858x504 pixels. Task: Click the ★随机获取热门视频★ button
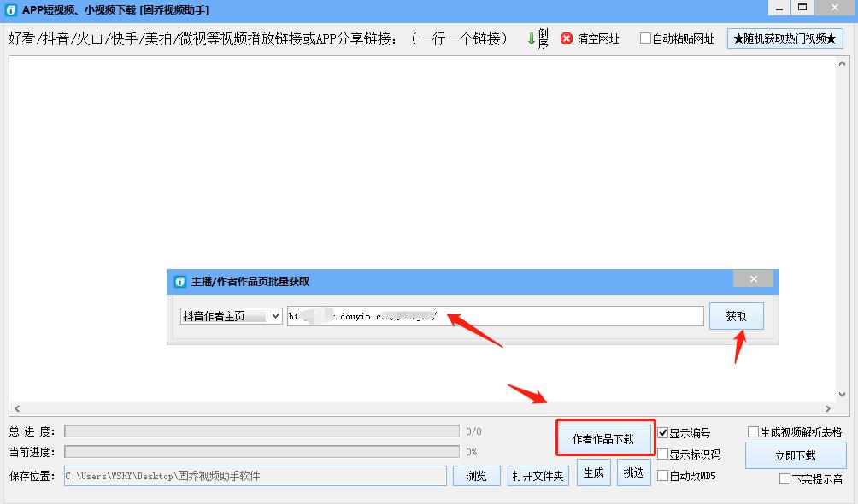tap(786, 38)
